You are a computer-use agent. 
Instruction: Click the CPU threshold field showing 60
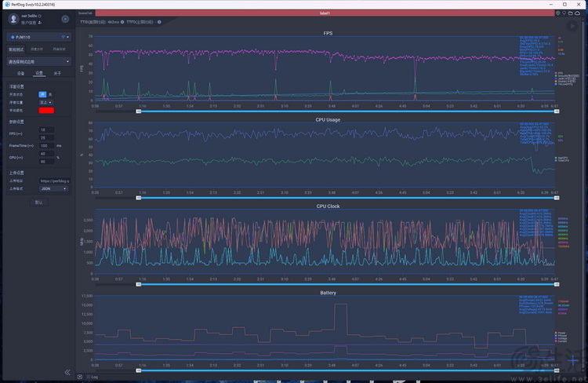46,154
